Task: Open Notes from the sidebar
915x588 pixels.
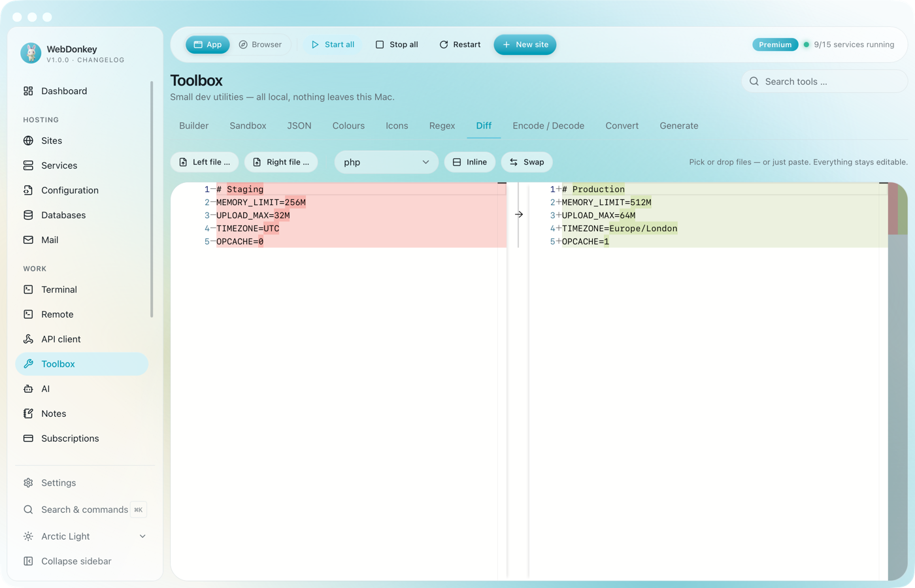Action: (82, 414)
